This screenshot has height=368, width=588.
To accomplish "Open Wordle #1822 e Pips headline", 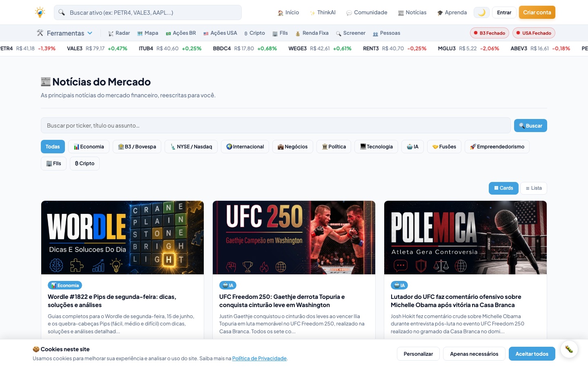I will pos(112,301).
